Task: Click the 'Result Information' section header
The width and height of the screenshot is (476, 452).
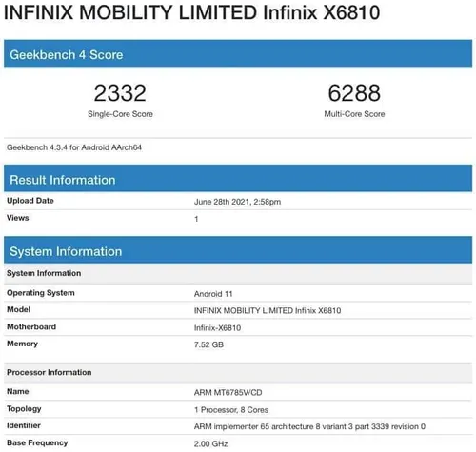Action: (x=238, y=178)
